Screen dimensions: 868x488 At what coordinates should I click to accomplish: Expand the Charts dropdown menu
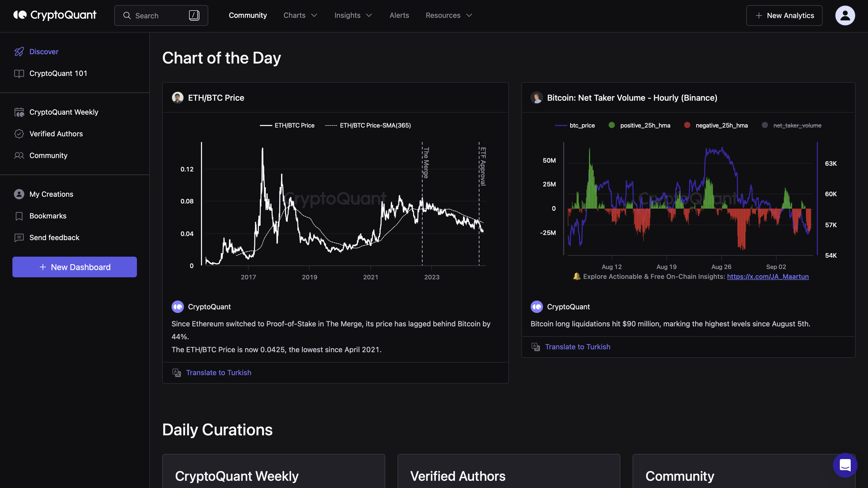point(300,15)
